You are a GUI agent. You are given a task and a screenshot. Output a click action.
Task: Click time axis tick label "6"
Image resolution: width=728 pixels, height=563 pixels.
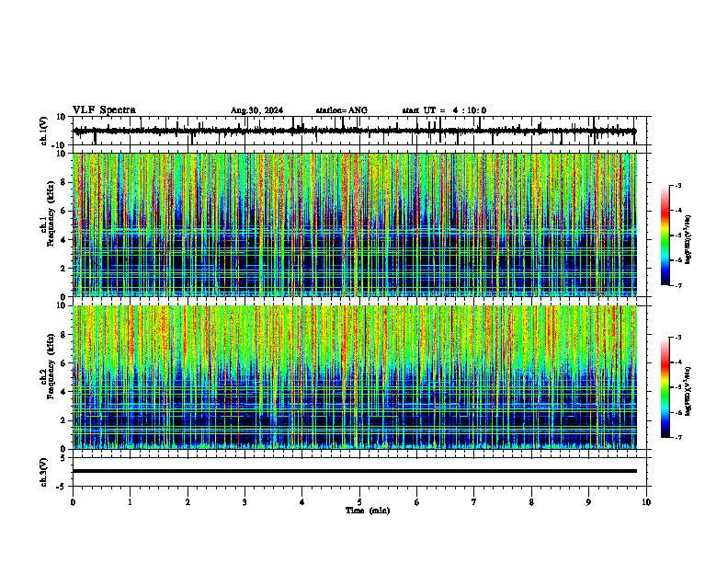pos(417,502)
